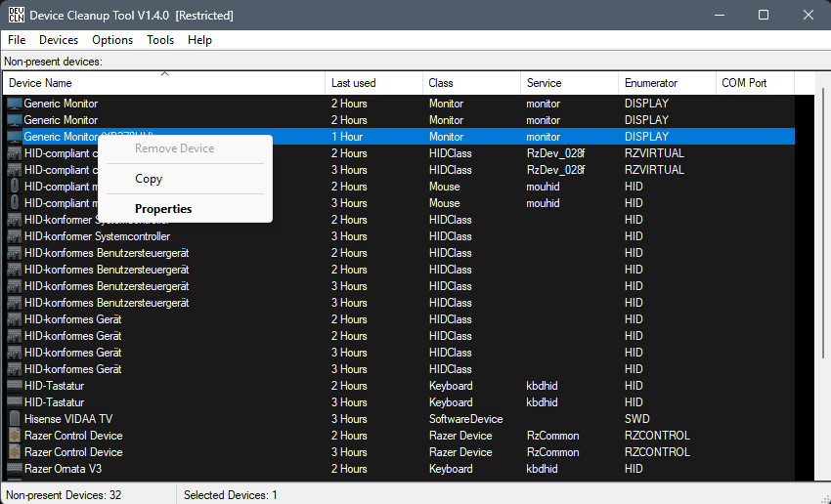Image resolution: width=831 pixels, height=504 pixels.
Task: Choose Properties from the context menu
Action: pyautogui.click(x=185, y=209)
